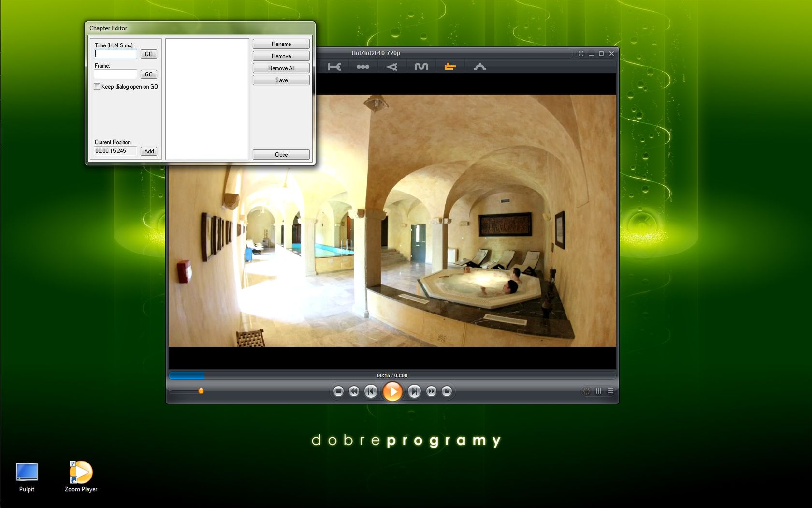Open a file with the folder button
812x508 pixels.
(x=447, y=391)
